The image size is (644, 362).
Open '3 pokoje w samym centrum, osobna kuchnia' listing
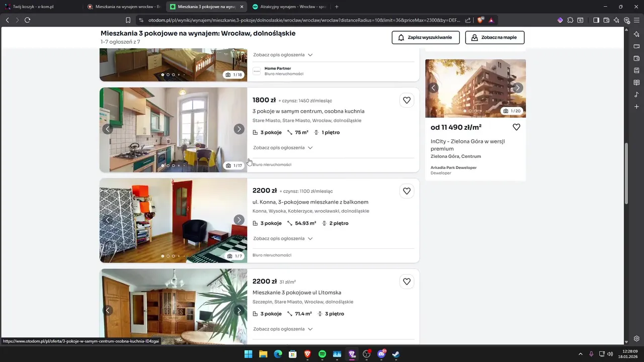(308, 111)
